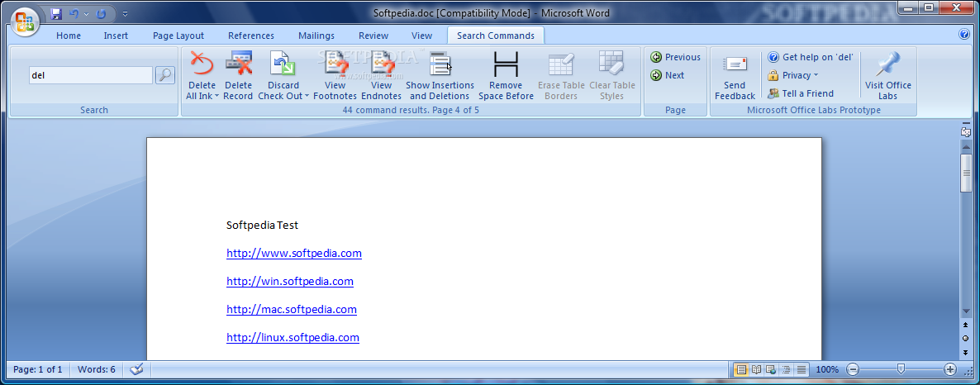Image resolution: width=980 pixels, height=385 pixels.
Task: Click the Next Page double-arrow button
Action: coord(966,351)
